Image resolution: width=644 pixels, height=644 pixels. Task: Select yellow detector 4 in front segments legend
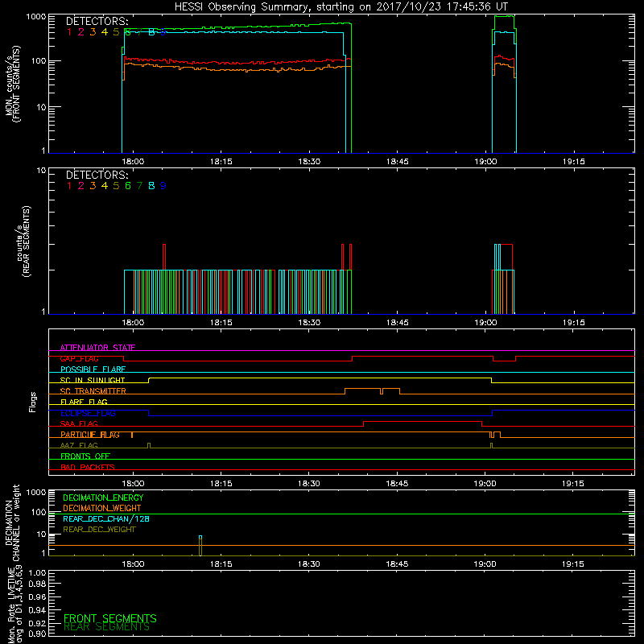point(105,32)
